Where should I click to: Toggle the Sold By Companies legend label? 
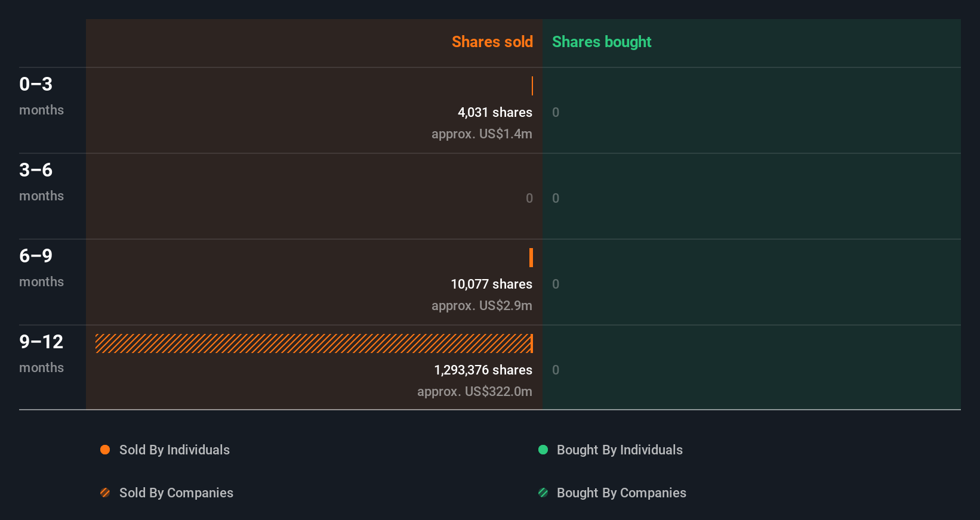[x=176, y=493]
